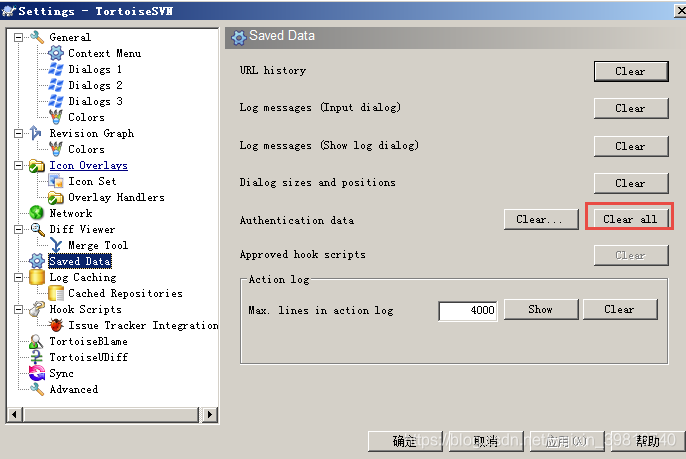Click the Issue Tracker Integration bug icon
The image size is (686, 459).
(56, 325)
